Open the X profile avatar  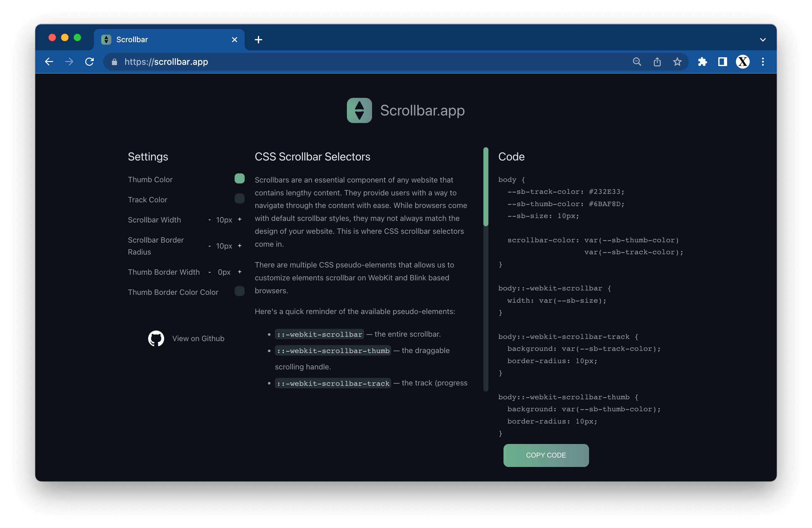tap(743, 62)
